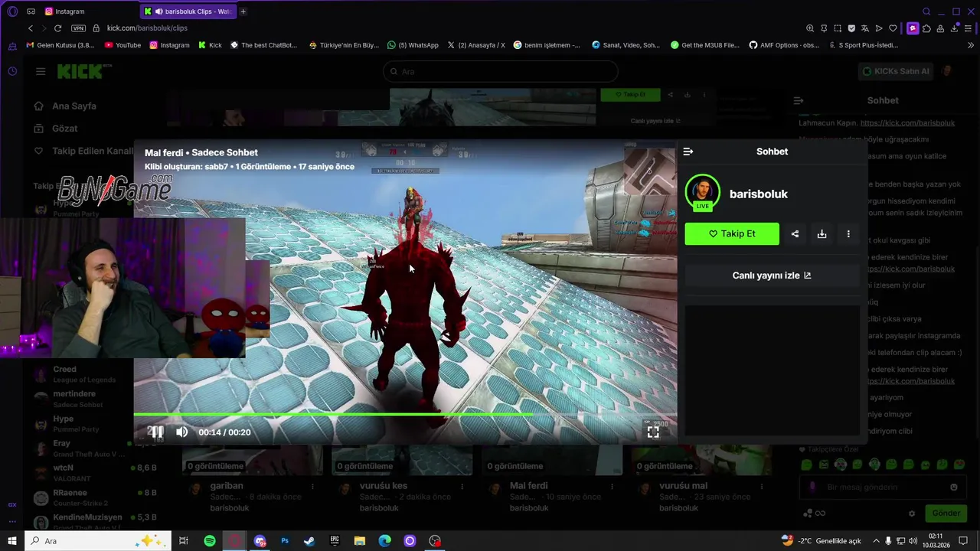
Task: Add page to bookmarks heart icon
Action: 893,28
